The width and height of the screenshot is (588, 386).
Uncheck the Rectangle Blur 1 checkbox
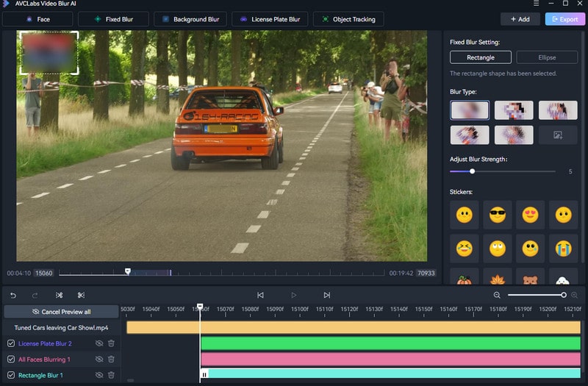[x=11, y=375]
